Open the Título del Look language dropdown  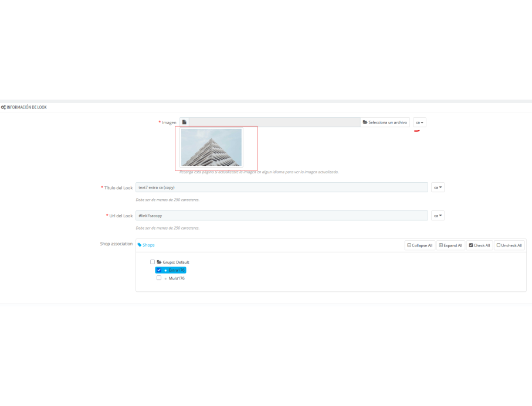438,187
